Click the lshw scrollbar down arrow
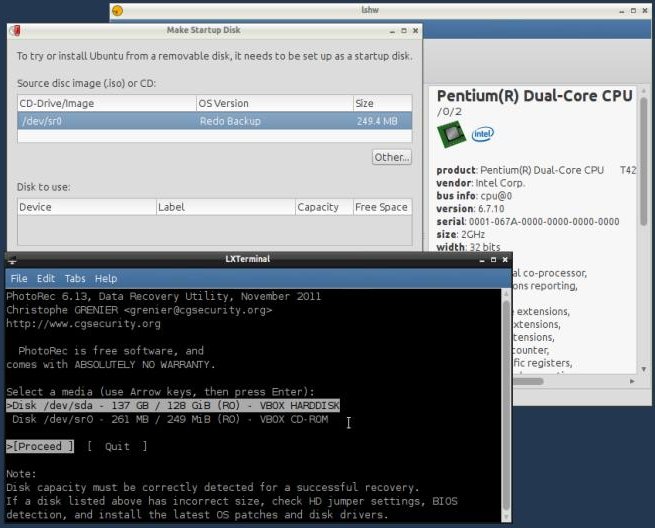The height and width of the screenshot is (528, 655). 644,369
